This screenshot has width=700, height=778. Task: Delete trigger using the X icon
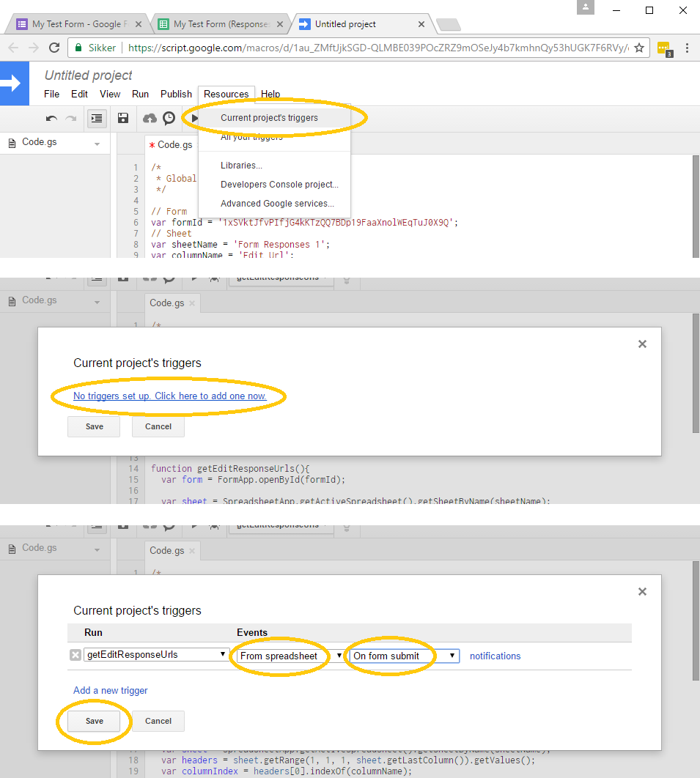pos(75,655)
